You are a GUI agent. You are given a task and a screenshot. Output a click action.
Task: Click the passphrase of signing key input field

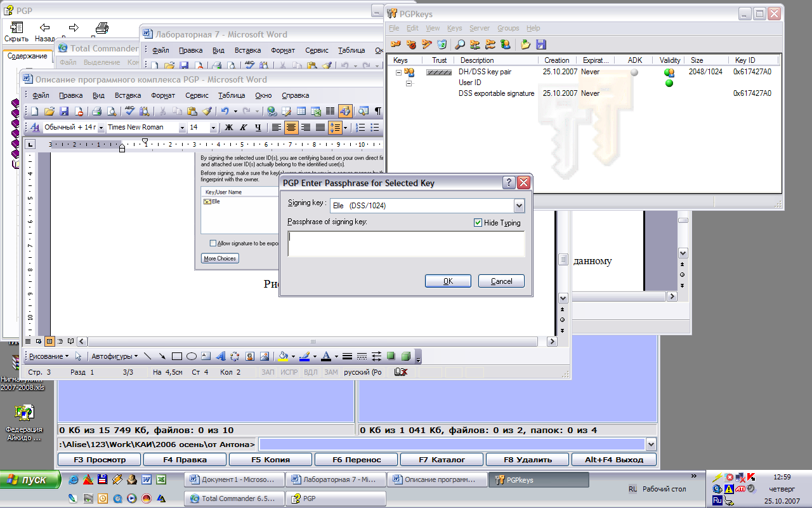point(407,244)
